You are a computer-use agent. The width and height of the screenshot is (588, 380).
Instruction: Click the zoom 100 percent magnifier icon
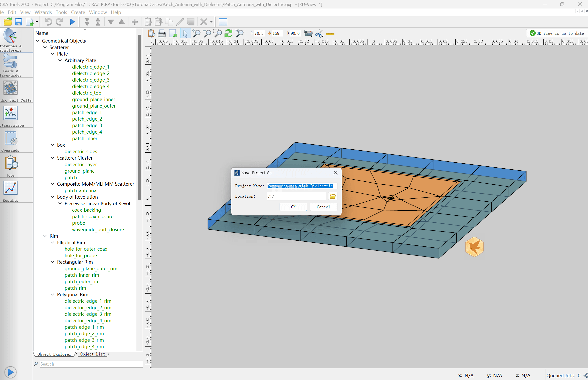[239, 33]
